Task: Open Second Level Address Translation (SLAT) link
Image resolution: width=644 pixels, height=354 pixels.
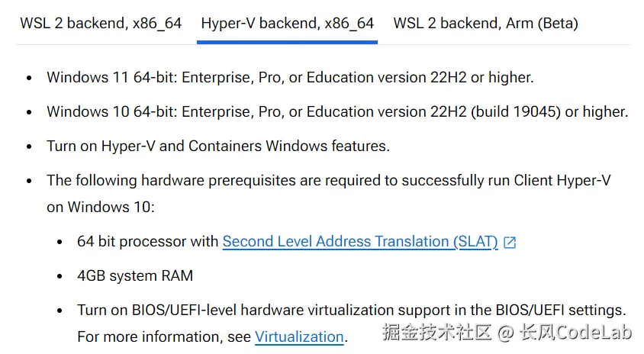Action: tap(359, 241)
